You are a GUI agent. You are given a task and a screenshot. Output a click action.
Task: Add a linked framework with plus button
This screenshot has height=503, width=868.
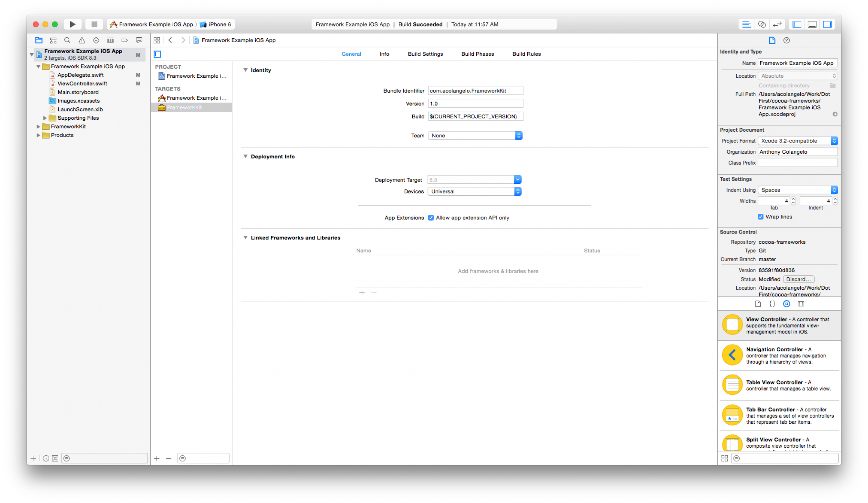pyautogui.click(x=362, y=293)
